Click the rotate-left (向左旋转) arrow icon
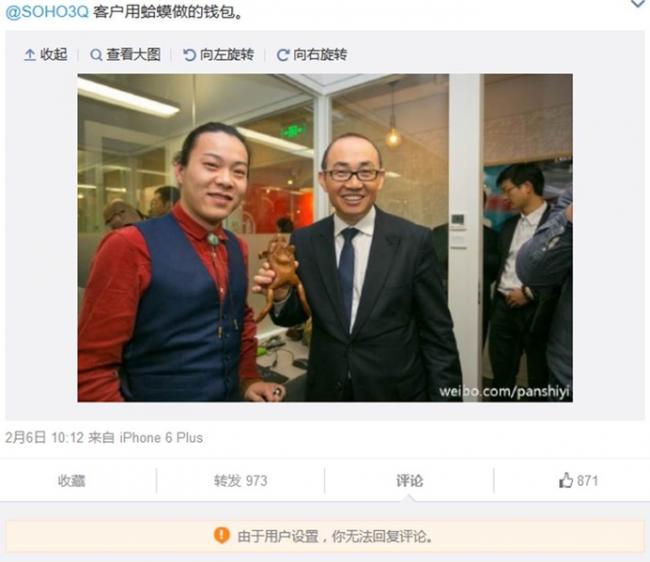This screenshot has width=650, height=562. (x=189, y=55)
